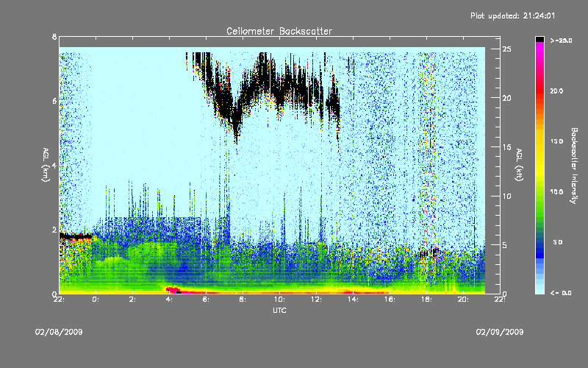Click the 15 kft tick label on right axis

(x=507, y=146)
